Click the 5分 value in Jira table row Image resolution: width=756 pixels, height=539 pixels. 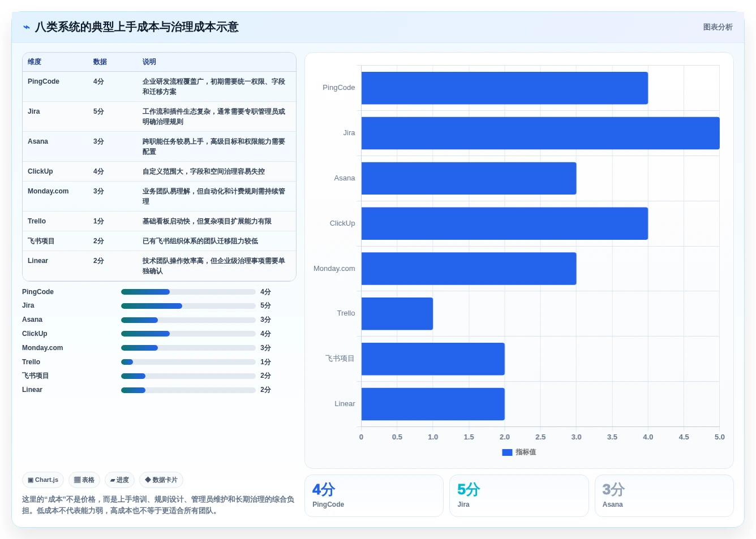(x=98, y=111)
